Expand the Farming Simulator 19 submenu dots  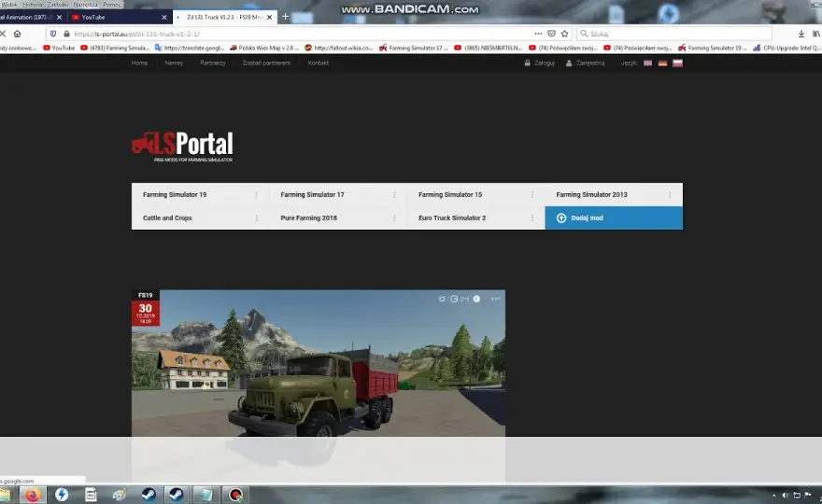(256, 194)
